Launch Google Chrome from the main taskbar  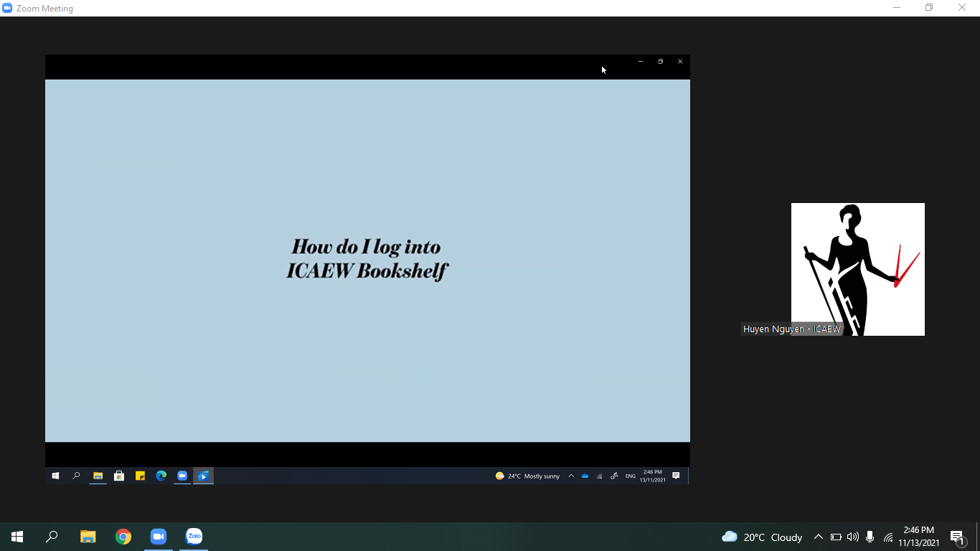(123, 537)
